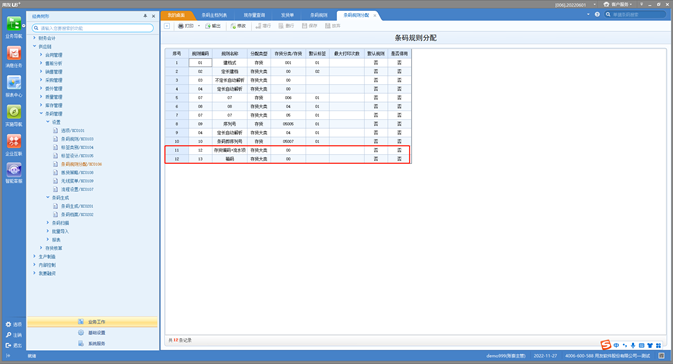Switch to the 条码规则 tab
The width and height of the screenshot is (673, 364).
(x=319, y=15)
